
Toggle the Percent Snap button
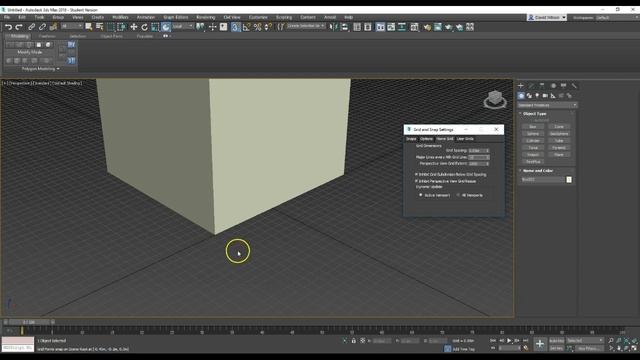point(257,27)
